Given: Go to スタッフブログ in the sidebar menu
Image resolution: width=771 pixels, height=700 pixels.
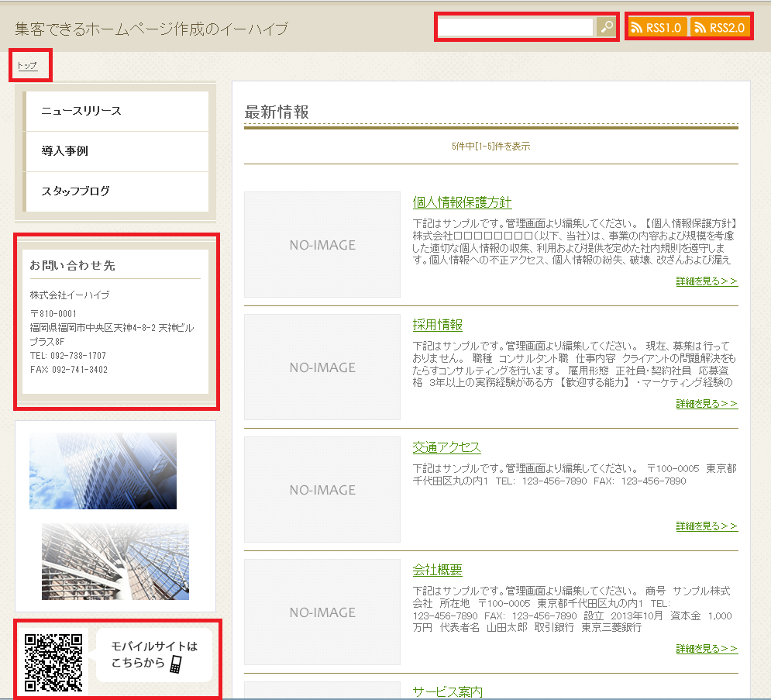Looking at the screenshot, I should [75, 191].
